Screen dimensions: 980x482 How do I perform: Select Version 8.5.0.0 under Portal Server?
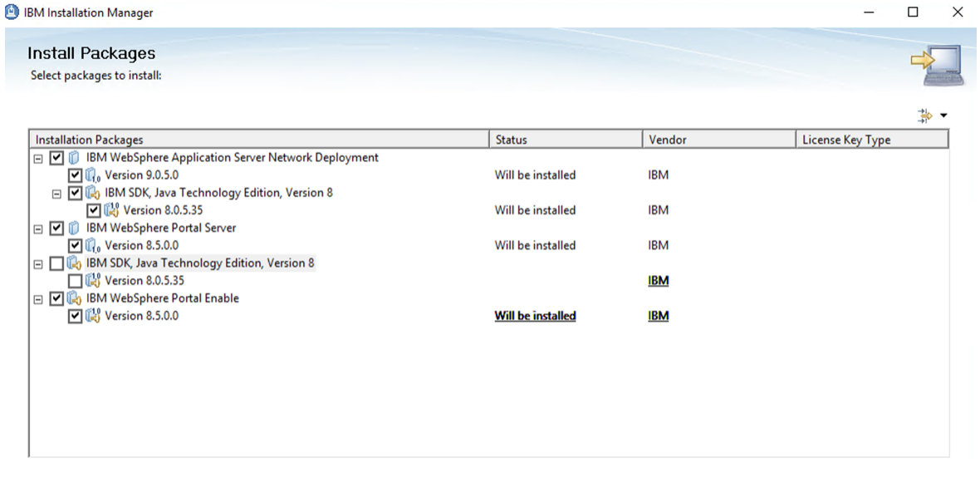(x=141, y=246)
